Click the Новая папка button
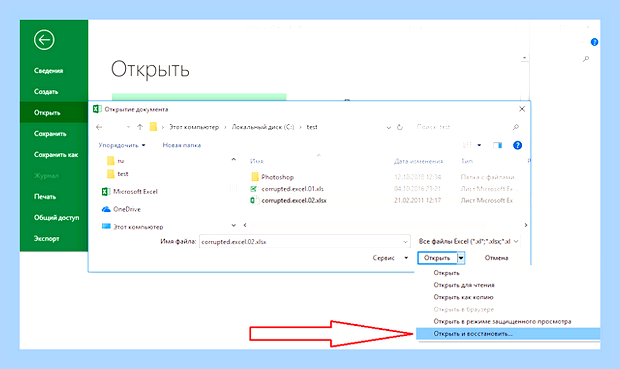This screenshot has width=620, height=369. click(x=181, y=145)
